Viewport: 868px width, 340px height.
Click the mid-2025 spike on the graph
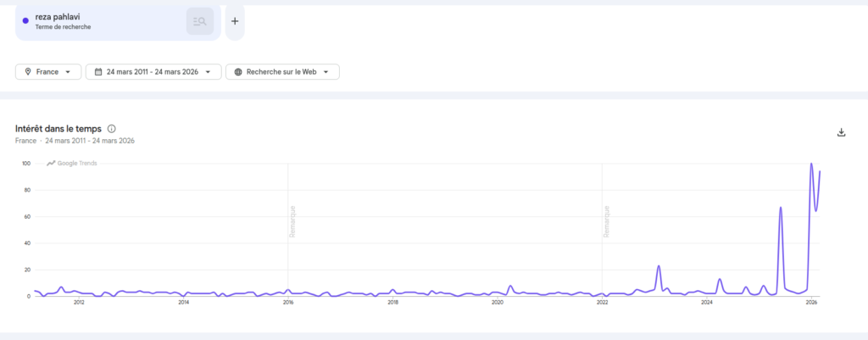click(781, 208)
